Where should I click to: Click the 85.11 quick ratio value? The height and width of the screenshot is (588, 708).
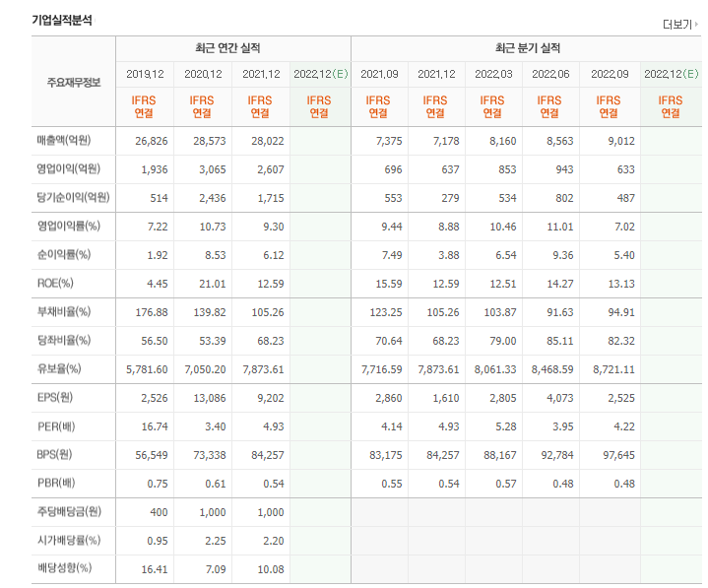tap(560, 341)
